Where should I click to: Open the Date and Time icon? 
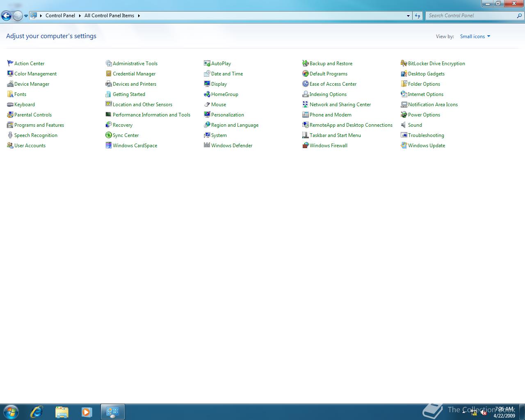pos(207,73)
